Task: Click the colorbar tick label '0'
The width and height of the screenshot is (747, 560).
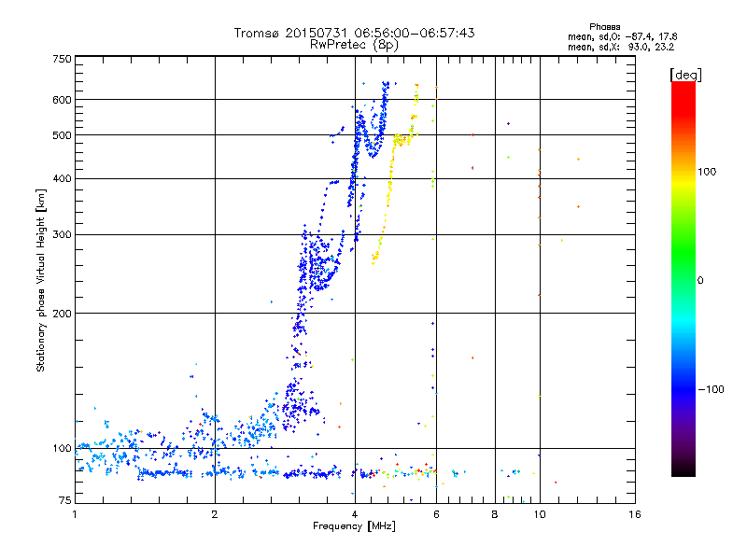Action: 700,281
